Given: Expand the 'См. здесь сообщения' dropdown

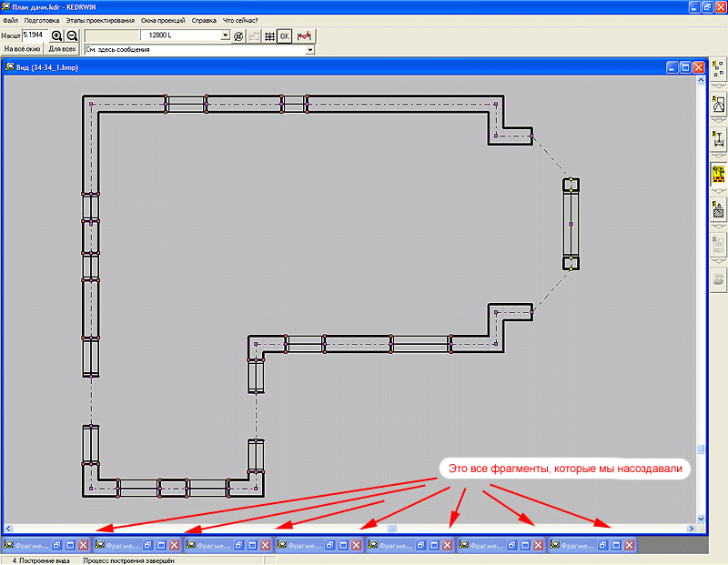Looking at the screenshot, I should click(x=310, y=49).
